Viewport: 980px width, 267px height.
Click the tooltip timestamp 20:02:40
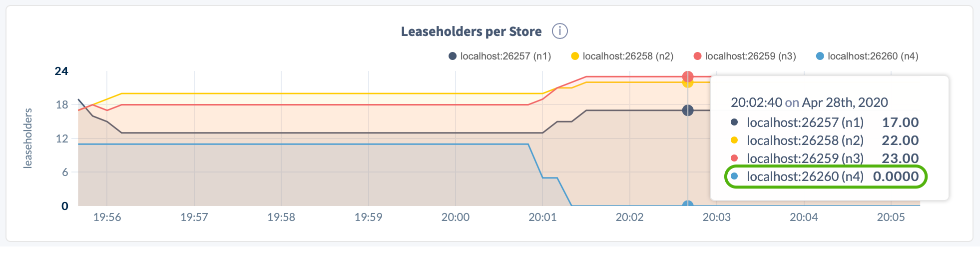coord(756,102)
